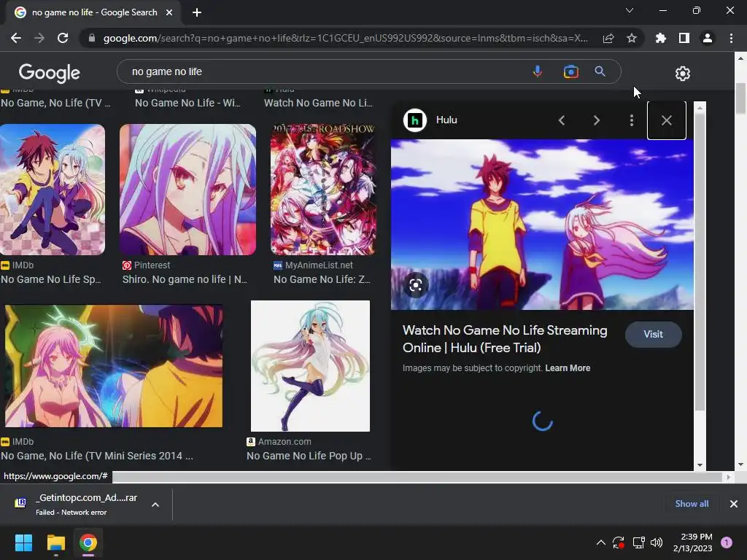This screenshot has width=747, height=560.
Task: Open the Windows Start menu
Action: pyautogui.click(x=23, y=542)
